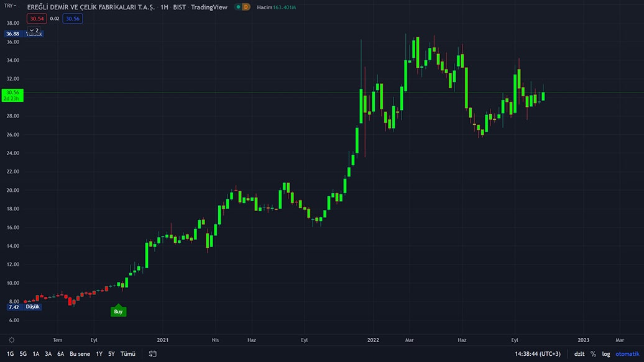
Task: Click the 34.00 price axis label
Action: coord(12,60)
